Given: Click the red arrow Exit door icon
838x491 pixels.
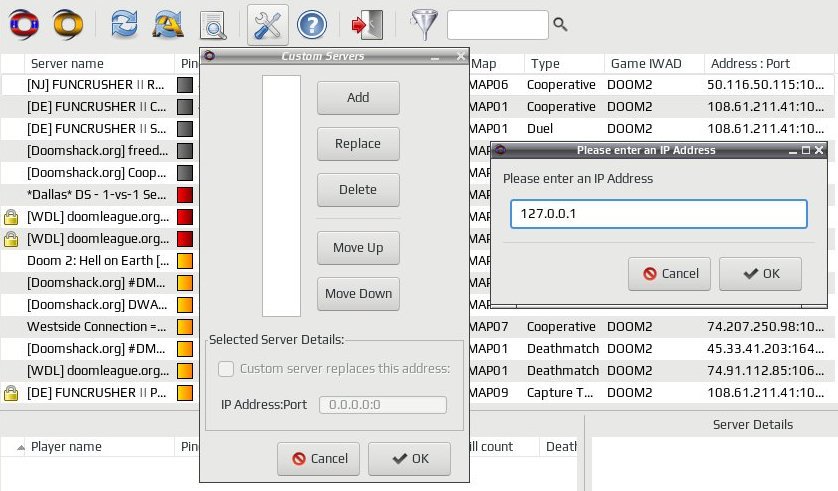Looking at the screenshot, I should pyautogui.click(x=367, y=25).
